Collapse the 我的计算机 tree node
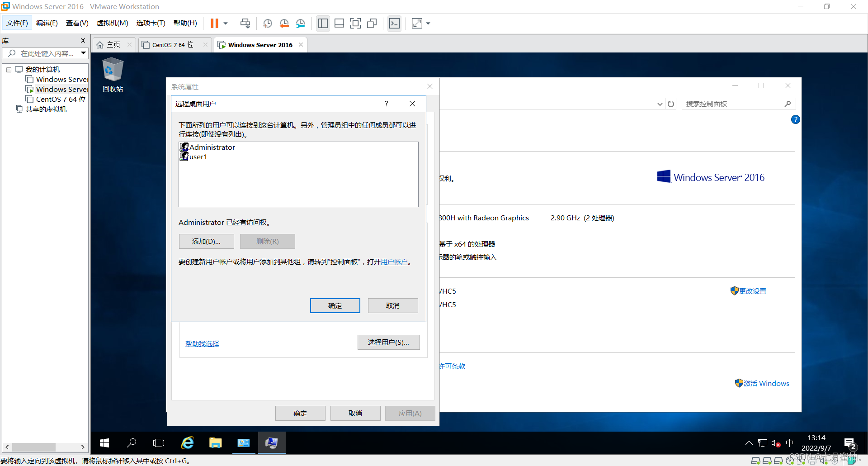The image size is (868, 466). pos(9,70)
